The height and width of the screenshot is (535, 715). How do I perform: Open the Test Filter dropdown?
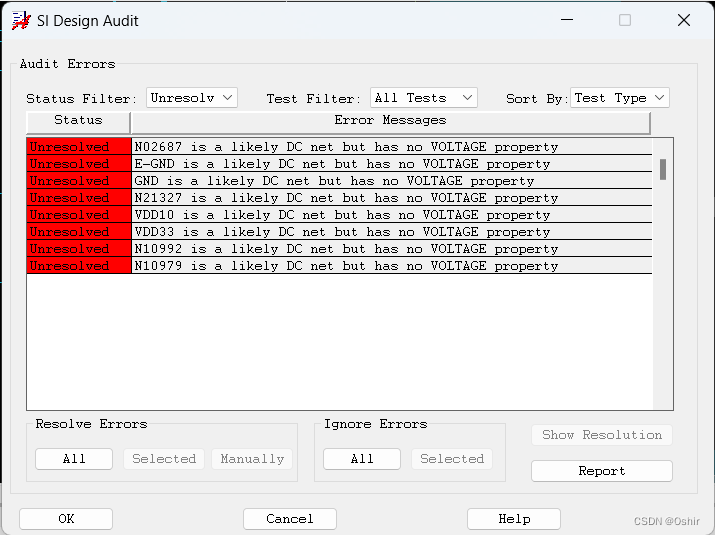coord(423,97)
